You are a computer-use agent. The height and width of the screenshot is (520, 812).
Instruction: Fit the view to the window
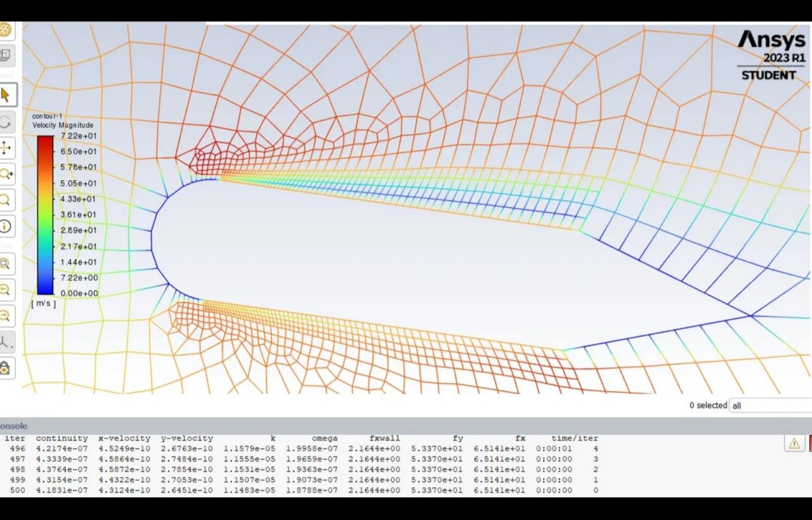5,264
